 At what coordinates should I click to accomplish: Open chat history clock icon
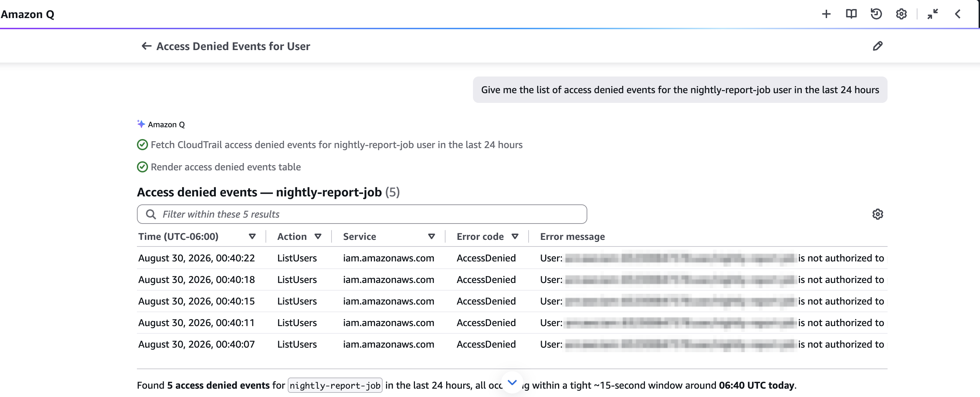pos(876,14)
